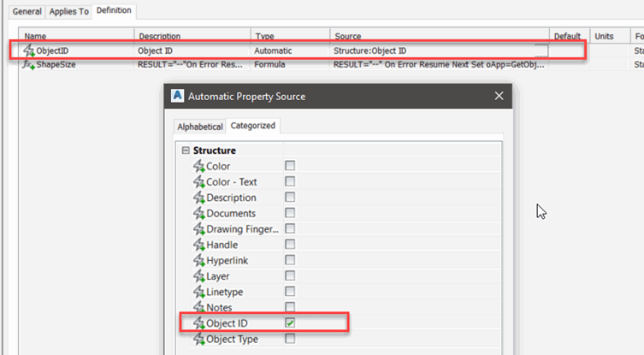The width and height of the screenshot is (644, 355).
Task: Click the ObjectID property icon in list
Action: pyautogui.click(x=28, y=51)
